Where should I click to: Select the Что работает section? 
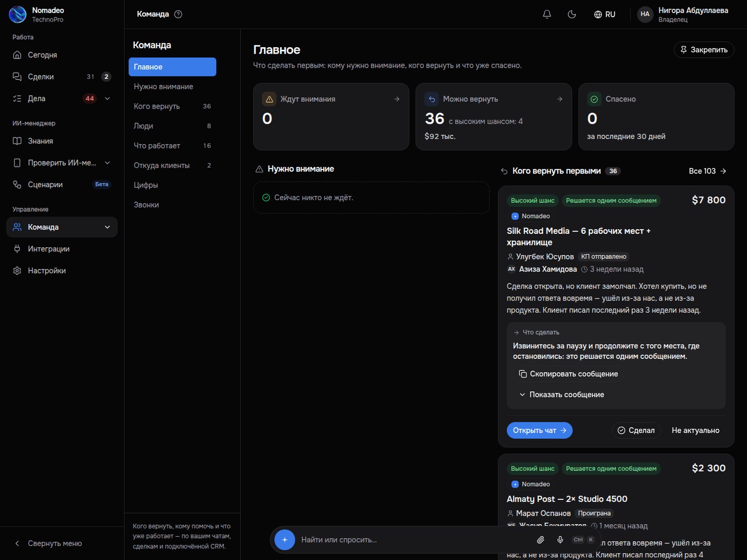click(x=172, y=146)
